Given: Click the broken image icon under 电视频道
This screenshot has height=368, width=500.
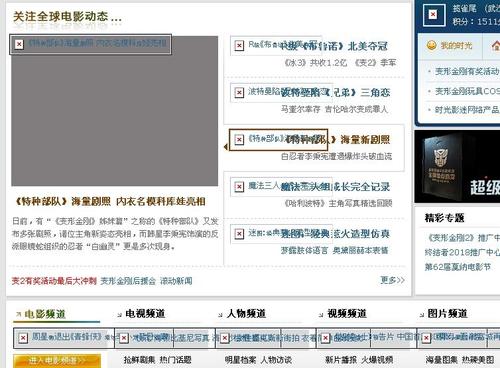Looking at the screenshot, I should [124, 338].
